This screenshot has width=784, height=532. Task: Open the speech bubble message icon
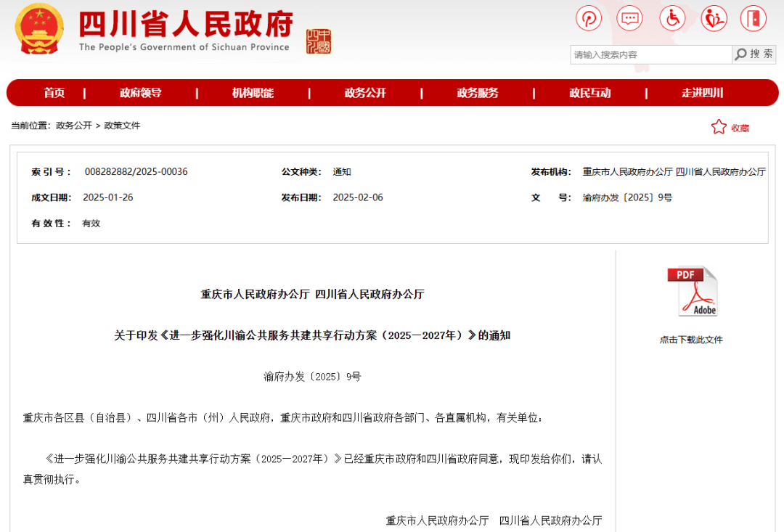click(629, 18)
